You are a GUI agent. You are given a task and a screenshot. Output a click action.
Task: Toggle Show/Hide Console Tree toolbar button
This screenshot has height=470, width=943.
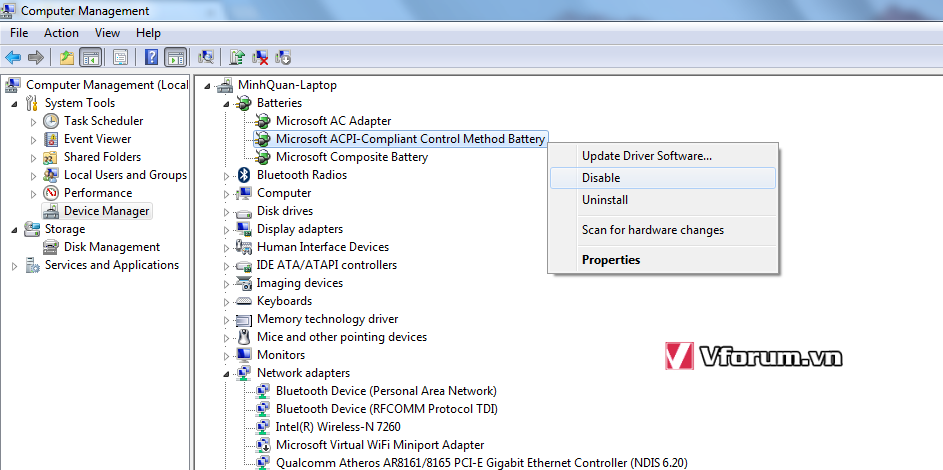(90, 58)
